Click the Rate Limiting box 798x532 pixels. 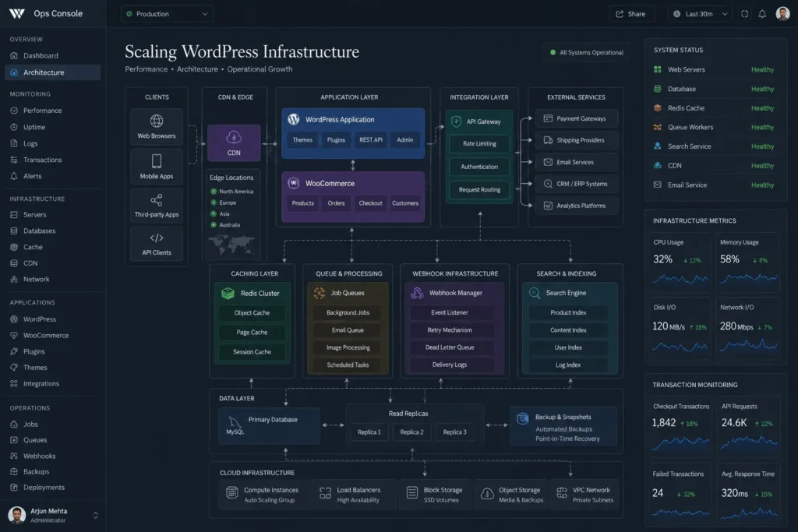coord(479,143)
